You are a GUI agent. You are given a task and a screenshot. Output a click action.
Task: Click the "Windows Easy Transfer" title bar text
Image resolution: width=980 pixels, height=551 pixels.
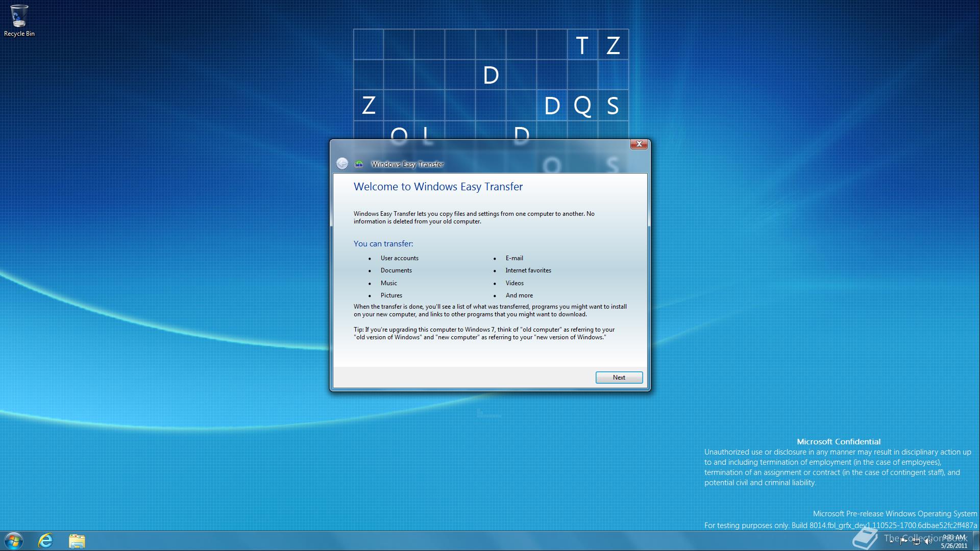[x=407, y=164]
